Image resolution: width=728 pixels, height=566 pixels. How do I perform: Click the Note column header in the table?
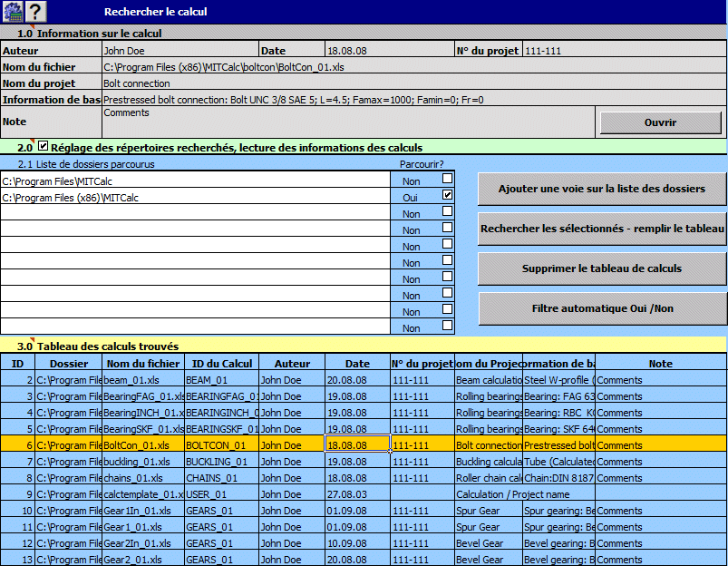661,363
